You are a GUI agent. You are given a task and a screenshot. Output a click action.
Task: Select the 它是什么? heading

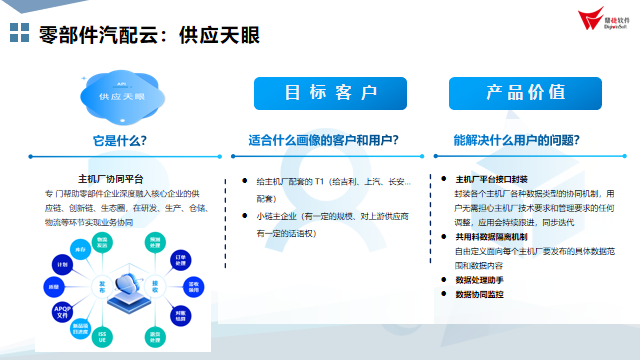[x=120, y=141]
